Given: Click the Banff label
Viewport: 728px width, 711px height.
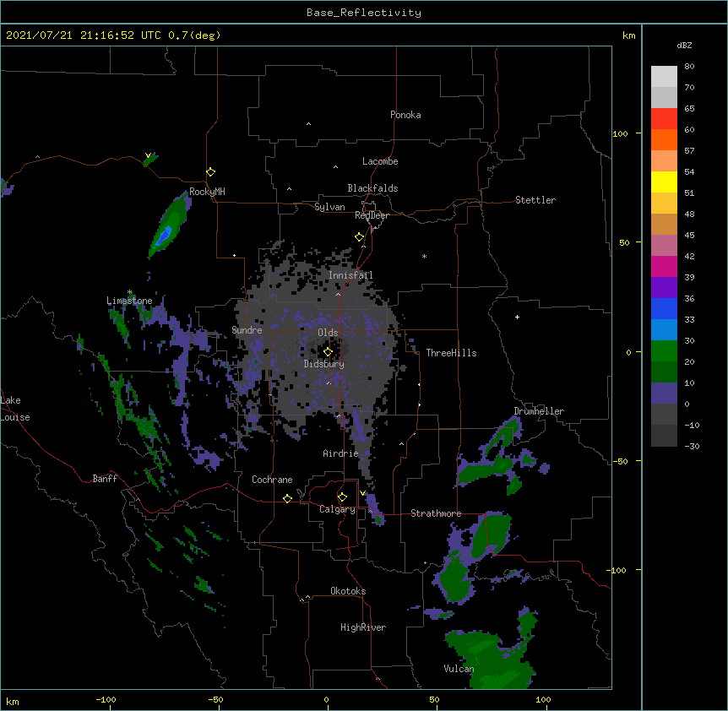Looking at the screenshot, I should (105, 479).
